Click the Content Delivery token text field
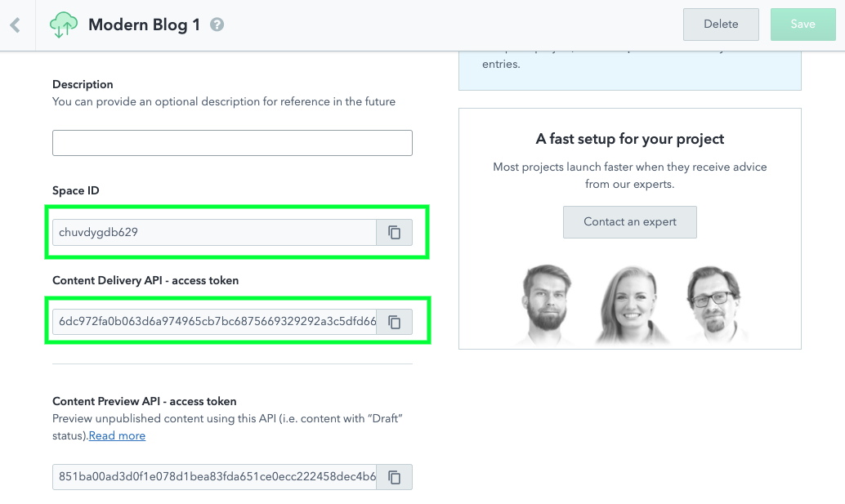 [212, 322]
